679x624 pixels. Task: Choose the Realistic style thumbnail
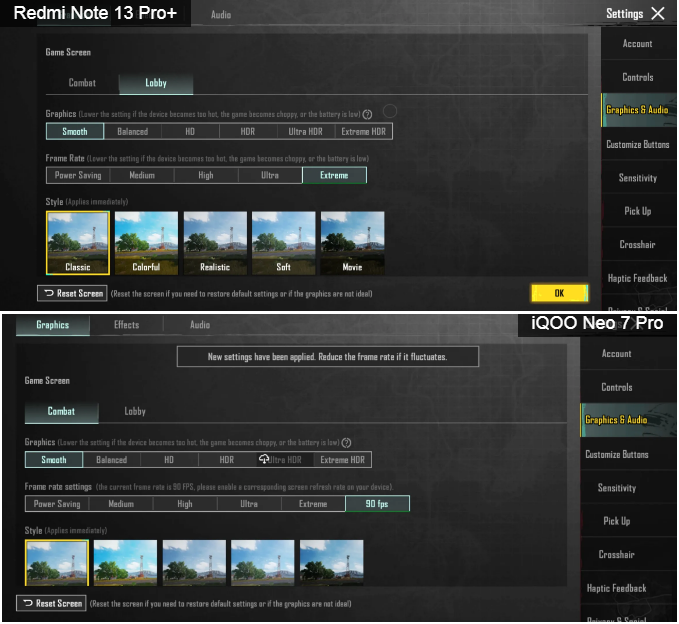[215, 243]
